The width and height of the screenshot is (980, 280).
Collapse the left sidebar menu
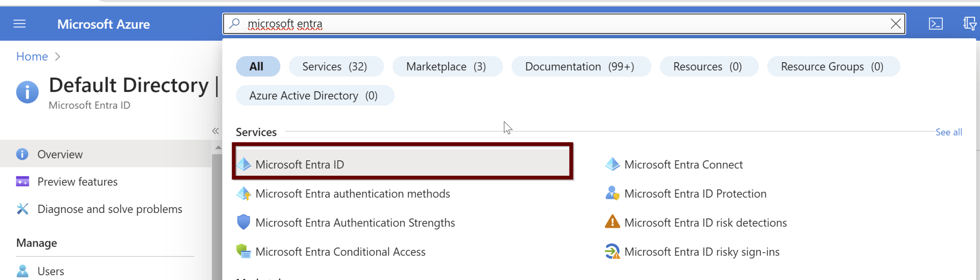click(215, 131)
